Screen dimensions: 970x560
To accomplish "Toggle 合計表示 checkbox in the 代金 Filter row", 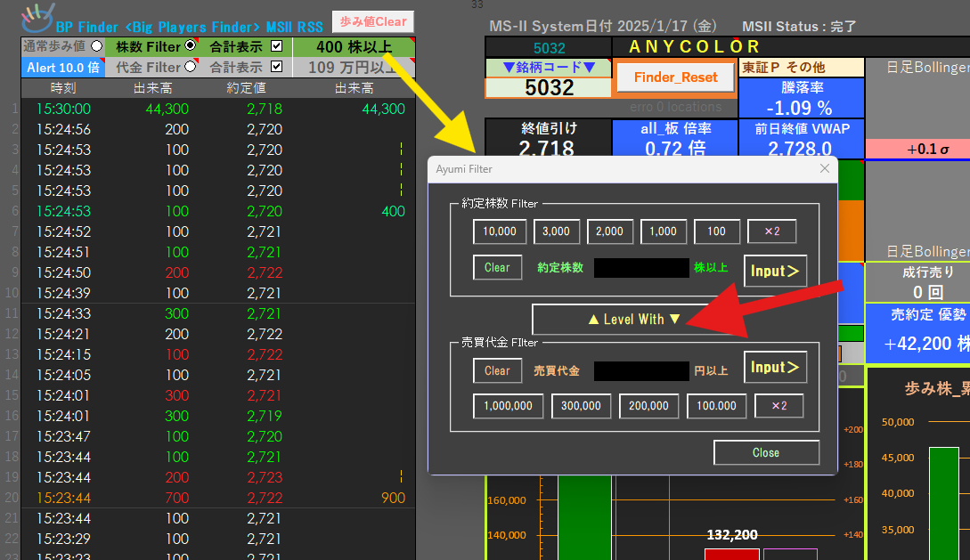I will [276, 67].
